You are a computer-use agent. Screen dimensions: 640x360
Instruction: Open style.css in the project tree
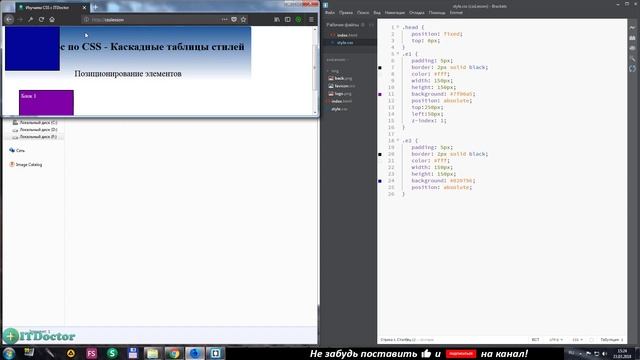(x=339, y=109)
